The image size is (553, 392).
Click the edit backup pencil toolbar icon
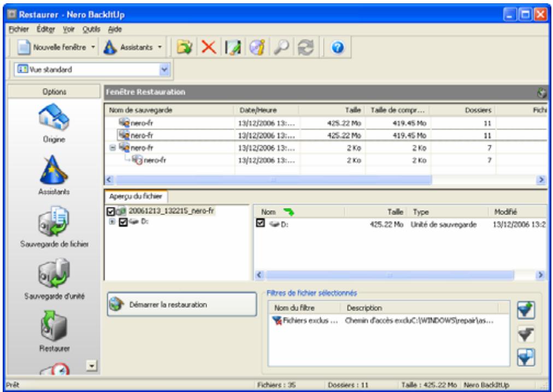233,47
